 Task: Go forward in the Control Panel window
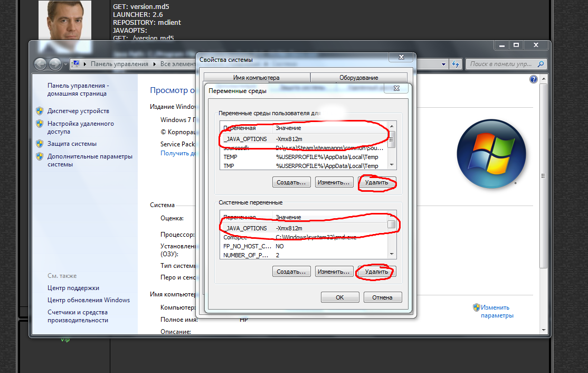55,64
